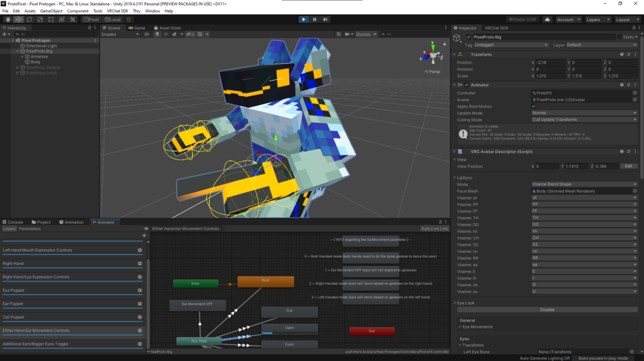Select the Move tool
The image size is (644, 361).
(x=19, y=19)
